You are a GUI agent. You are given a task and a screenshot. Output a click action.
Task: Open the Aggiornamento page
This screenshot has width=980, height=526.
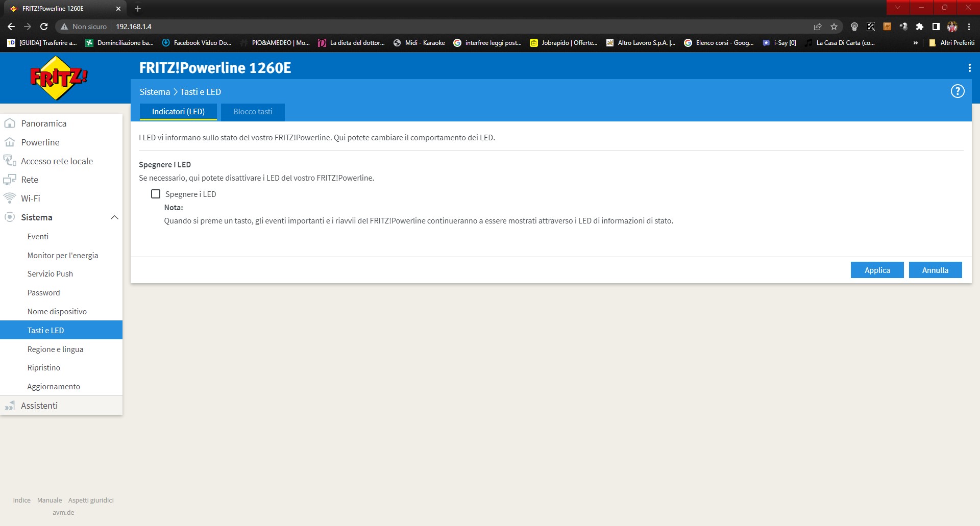pyautogui.click(x=54, y=387)
